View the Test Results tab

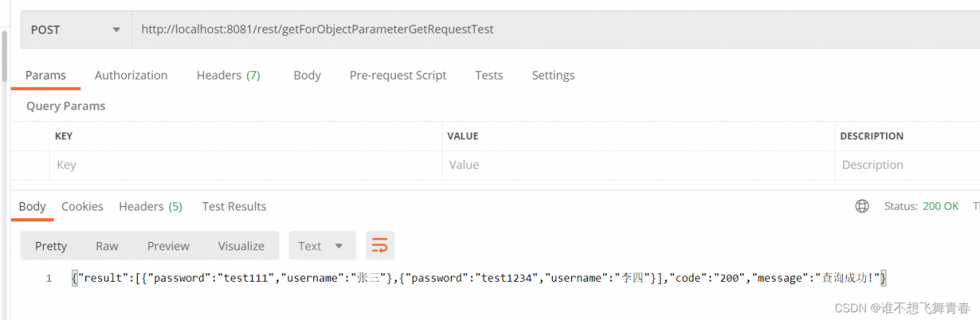[x=234, y=206]
